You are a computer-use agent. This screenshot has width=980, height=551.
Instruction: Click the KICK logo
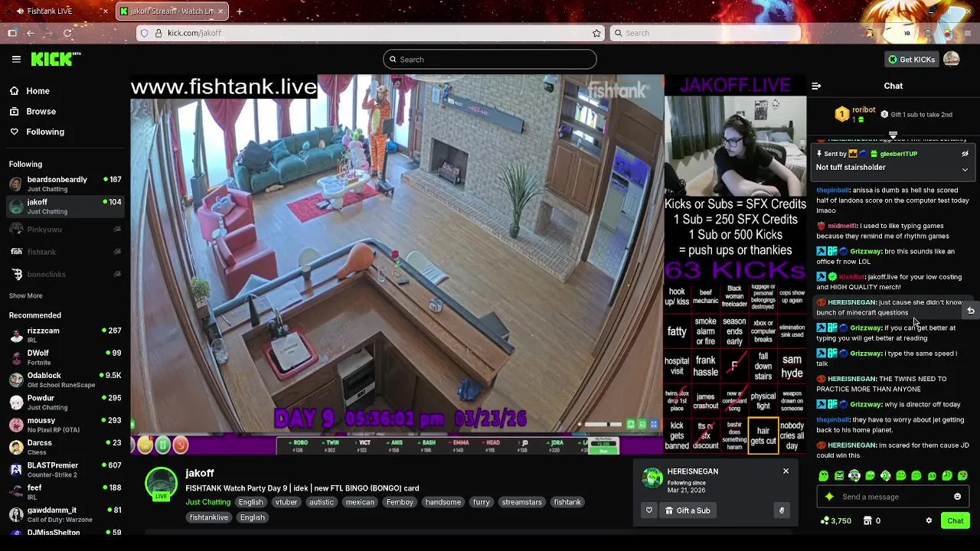point(55,59)
